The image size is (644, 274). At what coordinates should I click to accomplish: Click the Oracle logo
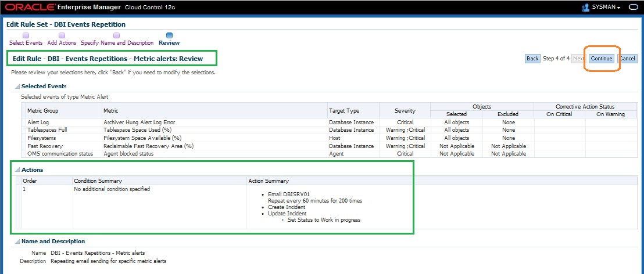pos(31,8)
